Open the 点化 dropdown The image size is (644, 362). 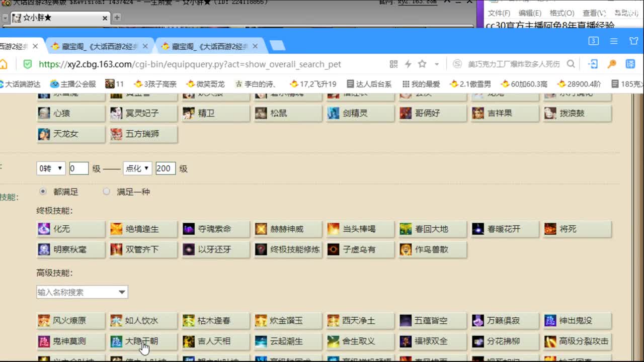tap(137, 168)
